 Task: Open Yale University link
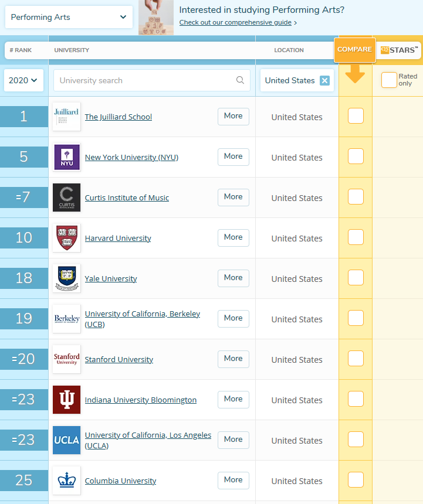(x=111, y=279)
